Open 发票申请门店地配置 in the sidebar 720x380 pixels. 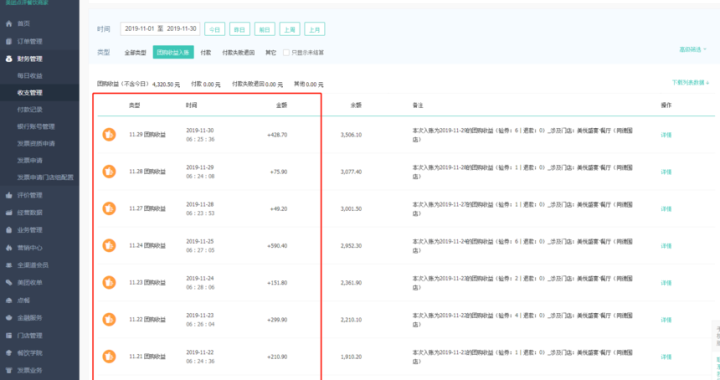pos(45,177)
